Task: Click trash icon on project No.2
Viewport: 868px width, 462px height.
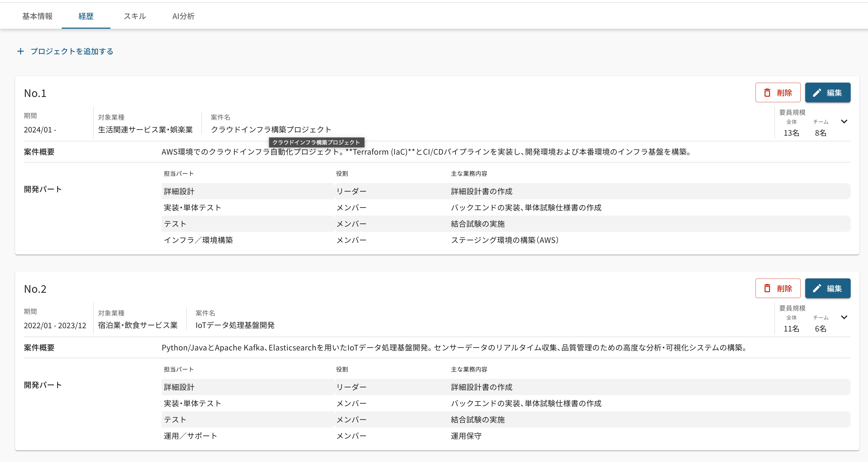Action: pyautogui.click(x=767, y=288)
